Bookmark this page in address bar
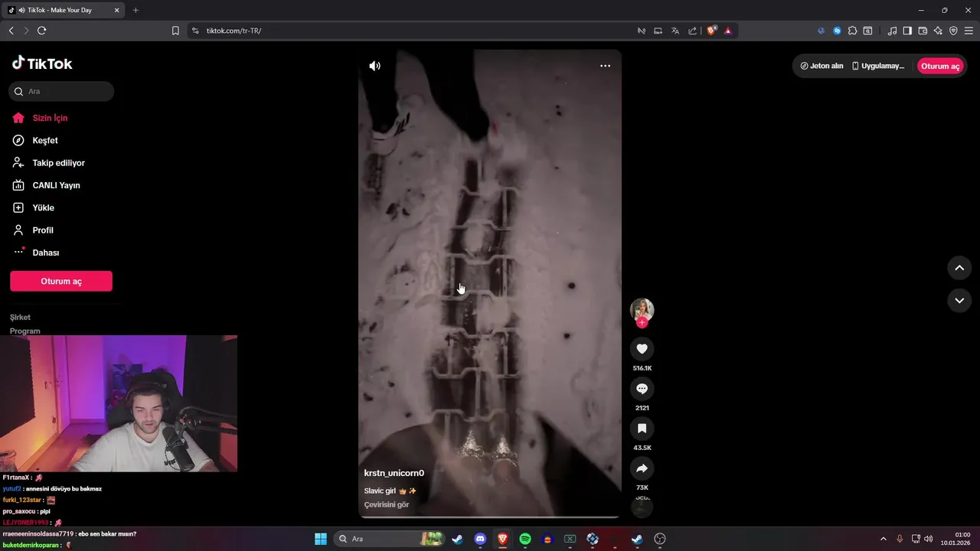 coord(175,31)
